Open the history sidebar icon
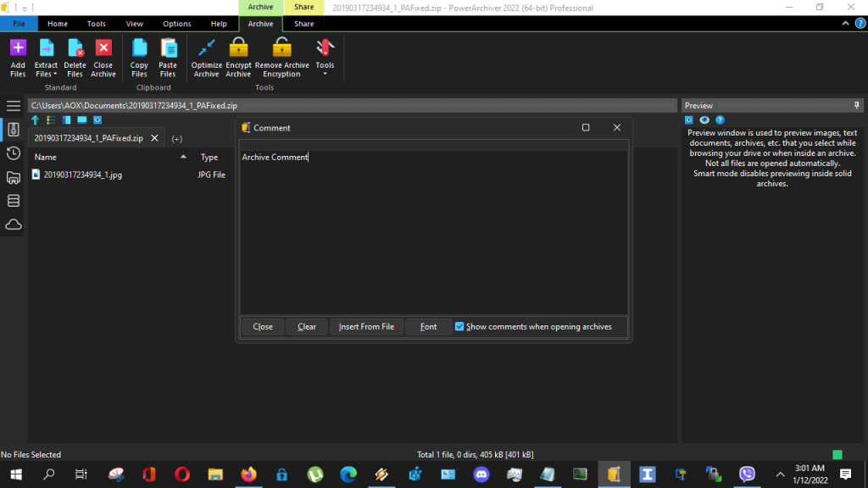Screen dimensions: 868x488 14,153
